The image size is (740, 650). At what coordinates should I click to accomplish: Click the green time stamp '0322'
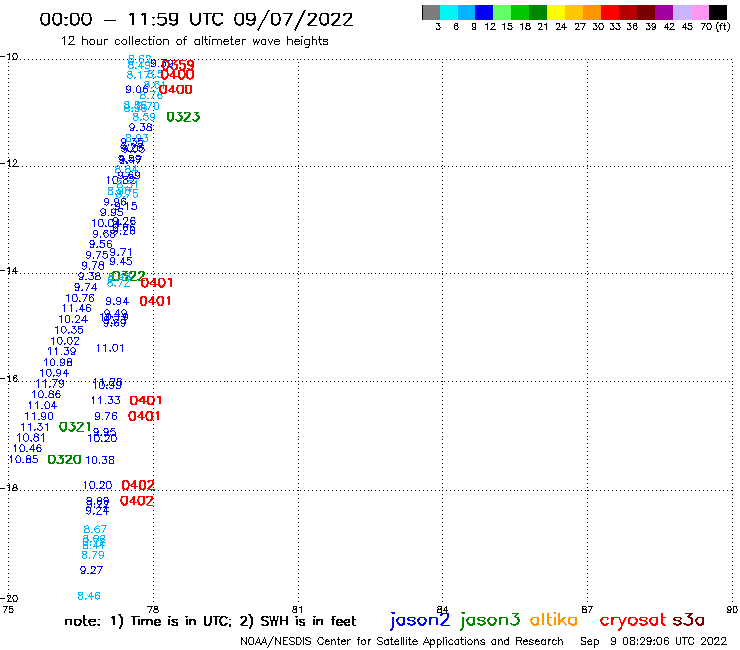tap(128, 276)
